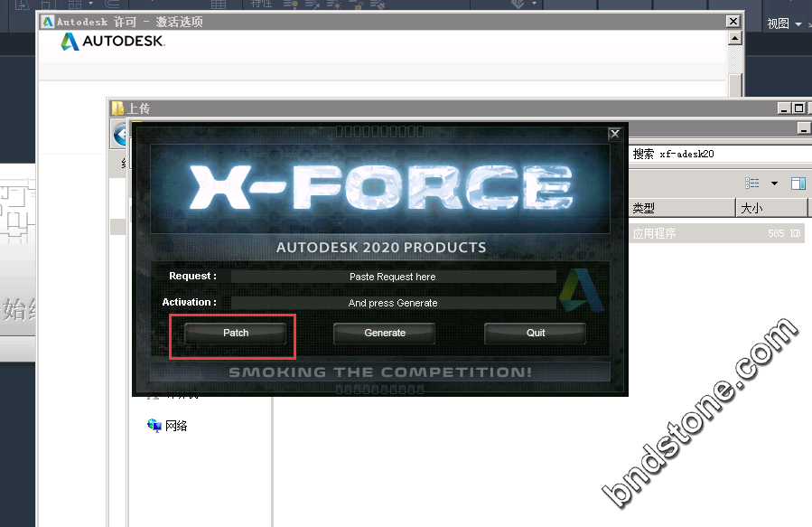Close the X-FORCE dialog window

coord(614,134)
